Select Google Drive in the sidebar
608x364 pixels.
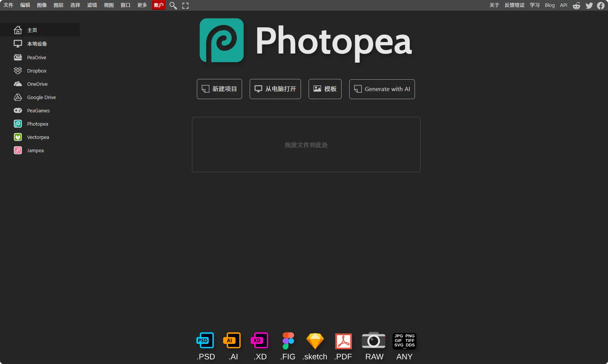click(41, 98)
